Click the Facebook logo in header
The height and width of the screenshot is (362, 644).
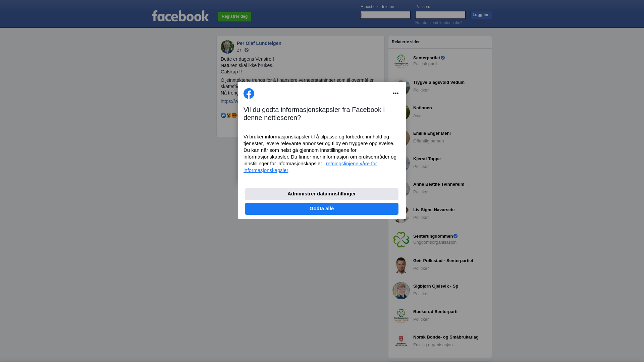coord(180,16)
